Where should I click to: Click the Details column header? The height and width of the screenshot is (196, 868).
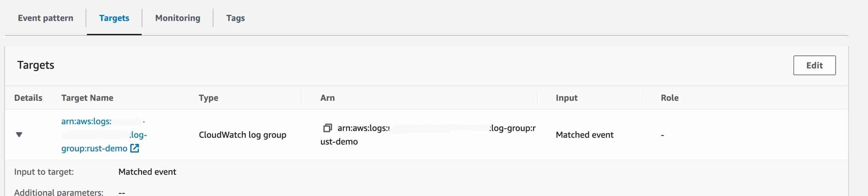[28, 98]
